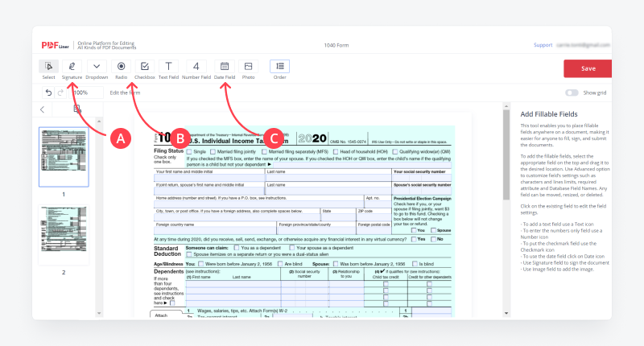Pick the Dropdown field tool

(97, 67)
